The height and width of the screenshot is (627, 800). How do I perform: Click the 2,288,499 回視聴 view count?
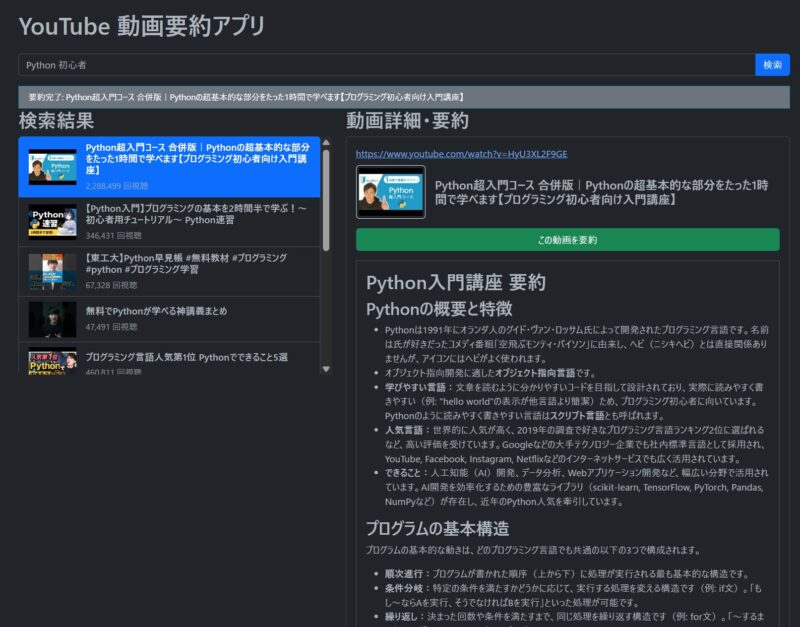tap(117, 186)
